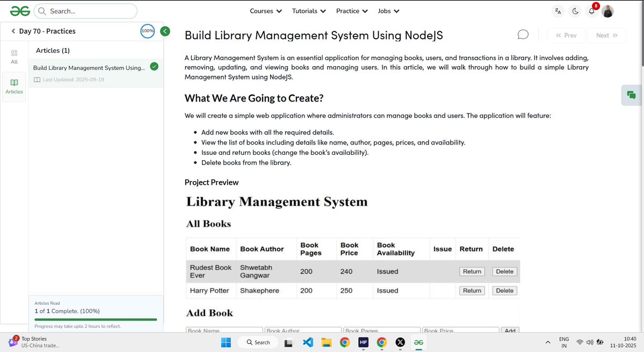Click Delete button in Harry Potter row
This screenshot has width=644, height=352.
(x=504, y=290)
